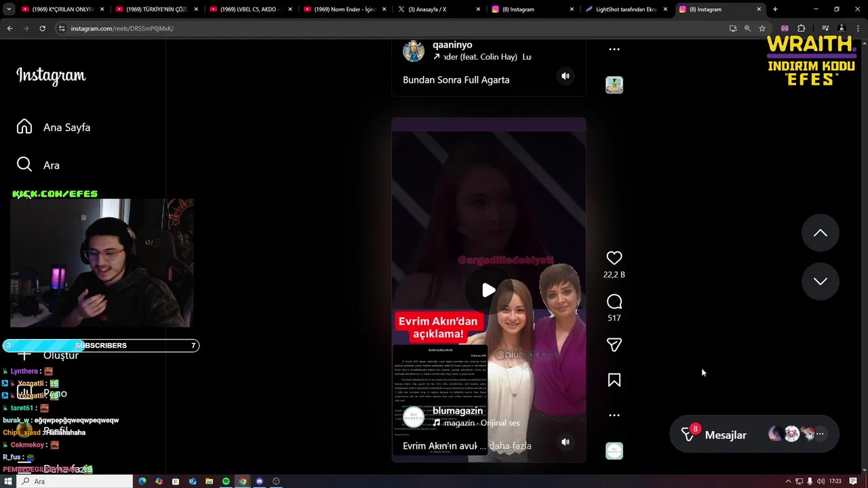Open Chrome profile avatar
868x488 pixels.
[x=842, y=28]
